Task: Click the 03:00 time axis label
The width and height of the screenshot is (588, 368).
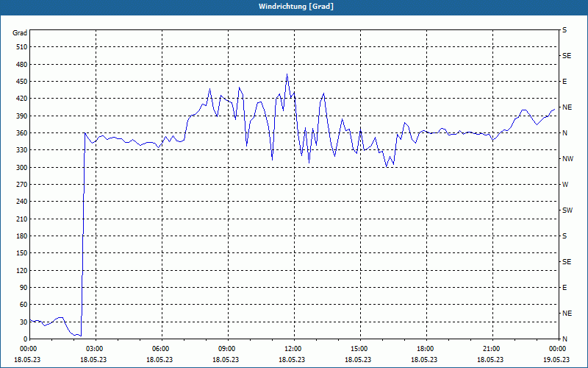Action: (x=93, y=349)
